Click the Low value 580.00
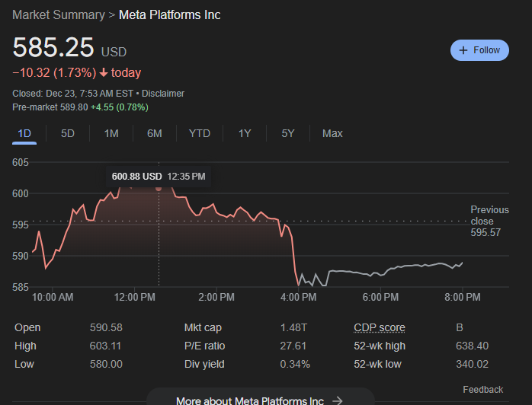Screen dimensions: 532x405 click(x=106, y=365)
